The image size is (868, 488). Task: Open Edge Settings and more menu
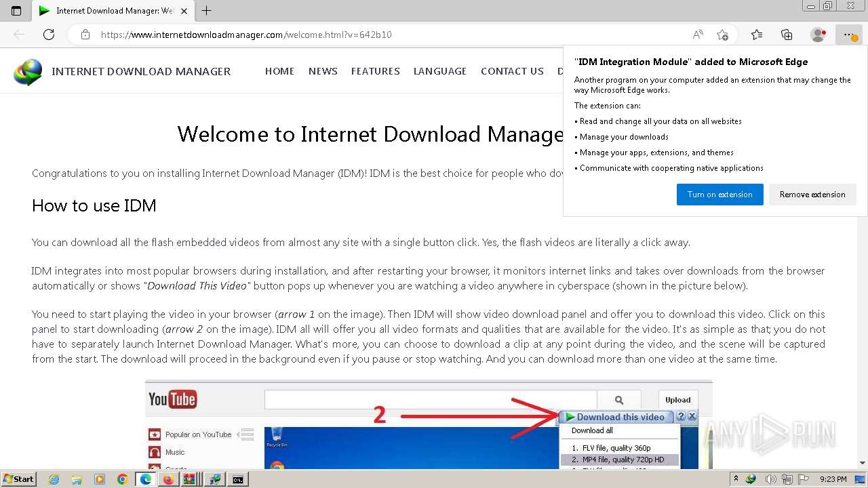click(849, 35)
